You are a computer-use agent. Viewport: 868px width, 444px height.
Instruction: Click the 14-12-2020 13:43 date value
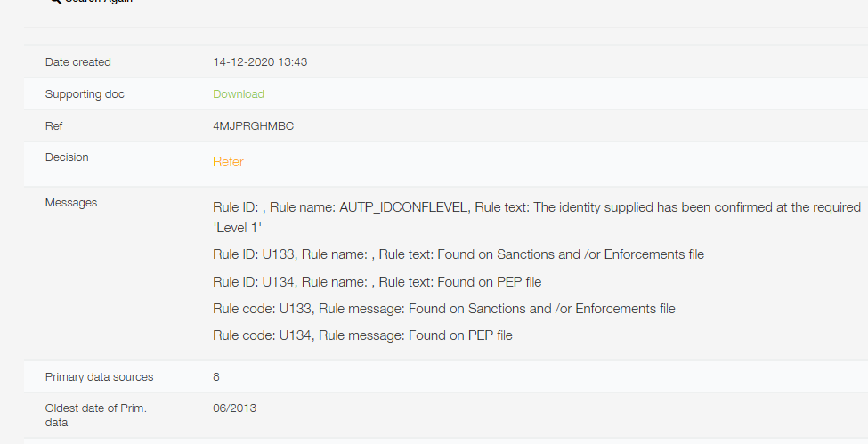[260, 62]
